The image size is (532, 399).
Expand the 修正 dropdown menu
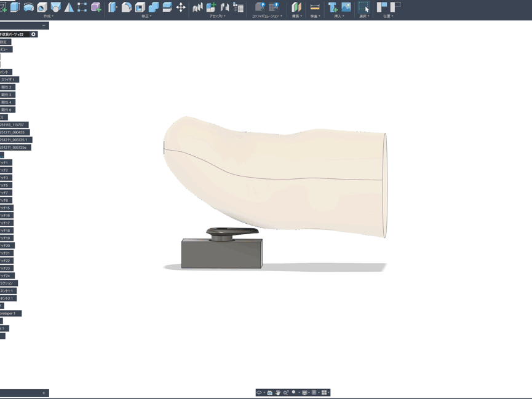point(146,16)
